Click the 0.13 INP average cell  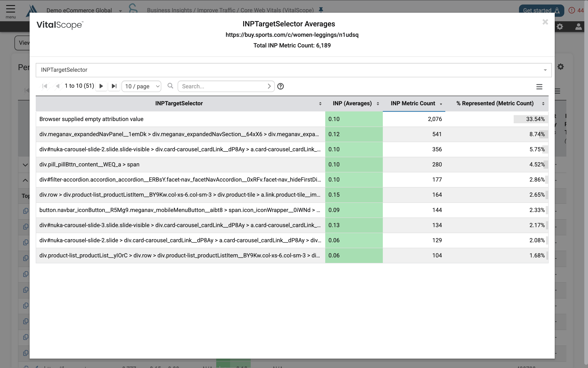coord(354,225)
